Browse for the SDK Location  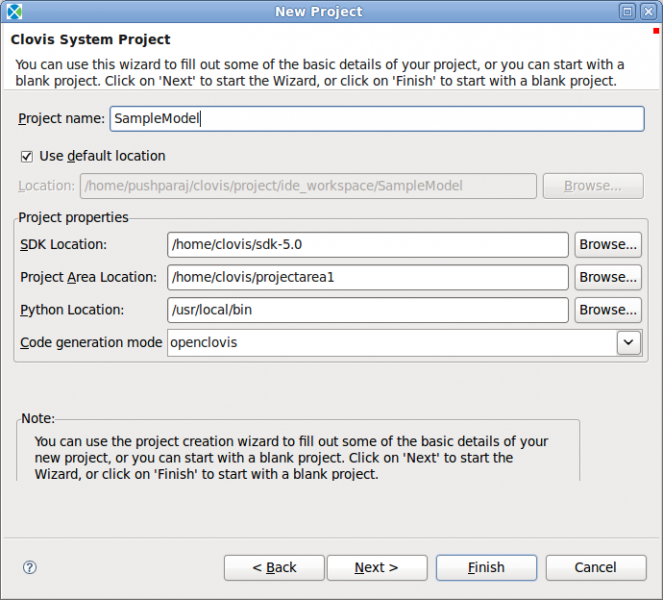click(608, 245)
